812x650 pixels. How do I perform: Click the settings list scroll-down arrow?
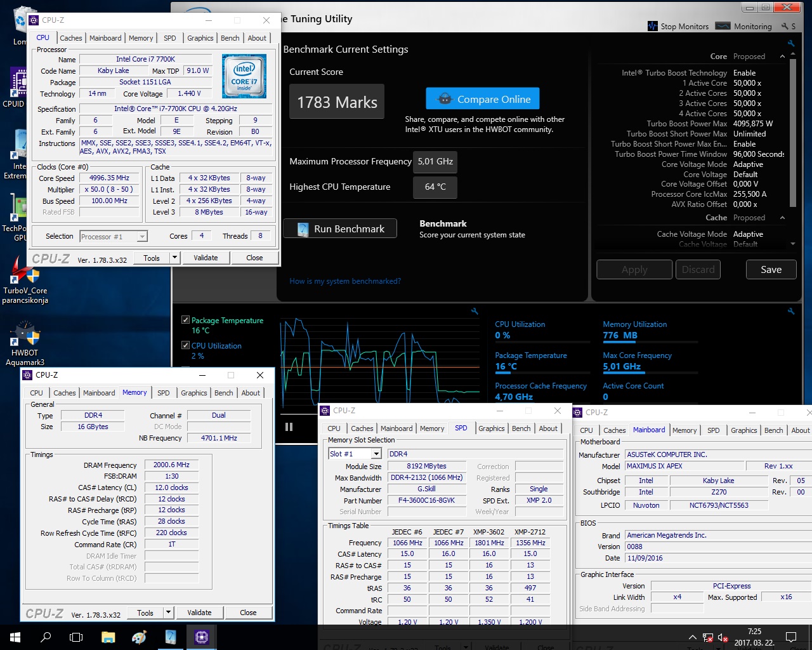[792, 244]
